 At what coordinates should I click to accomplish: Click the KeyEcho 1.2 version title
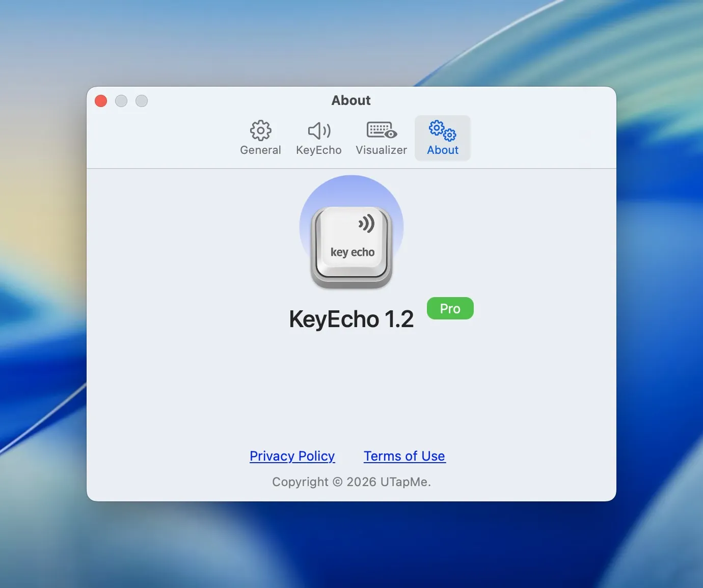tap(351, 319)
